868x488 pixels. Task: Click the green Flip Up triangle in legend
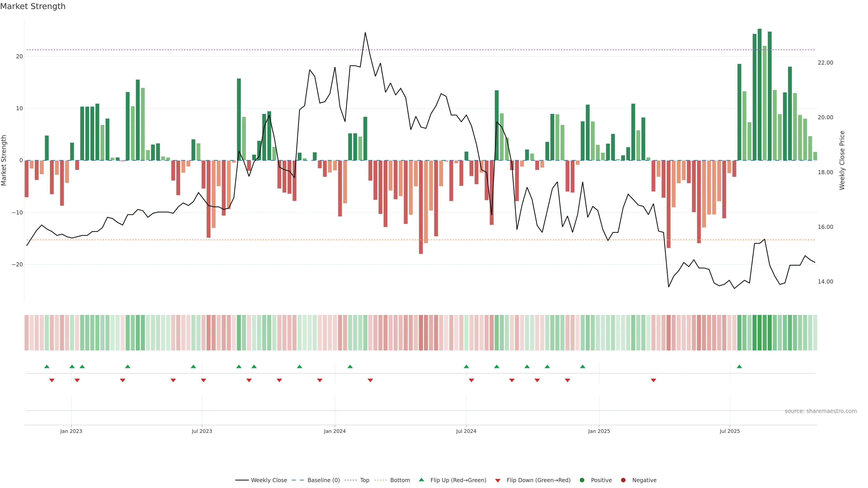[x=421, y=480]
